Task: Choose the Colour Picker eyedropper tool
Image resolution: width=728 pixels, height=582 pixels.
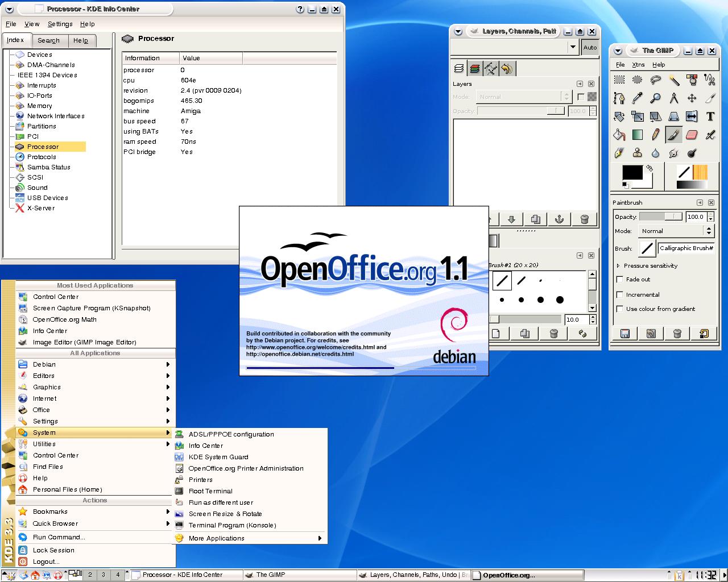Action: pyautogui.click(x=638, y=98)
